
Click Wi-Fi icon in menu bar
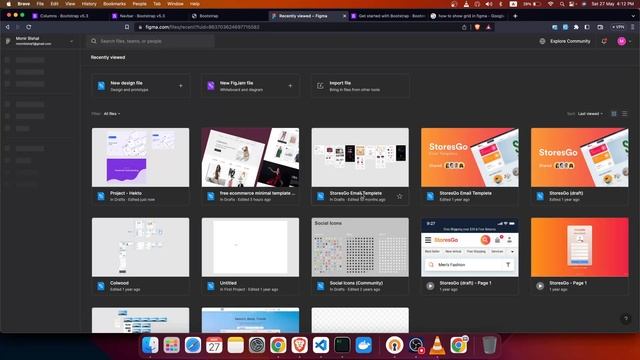pos(550,4)
